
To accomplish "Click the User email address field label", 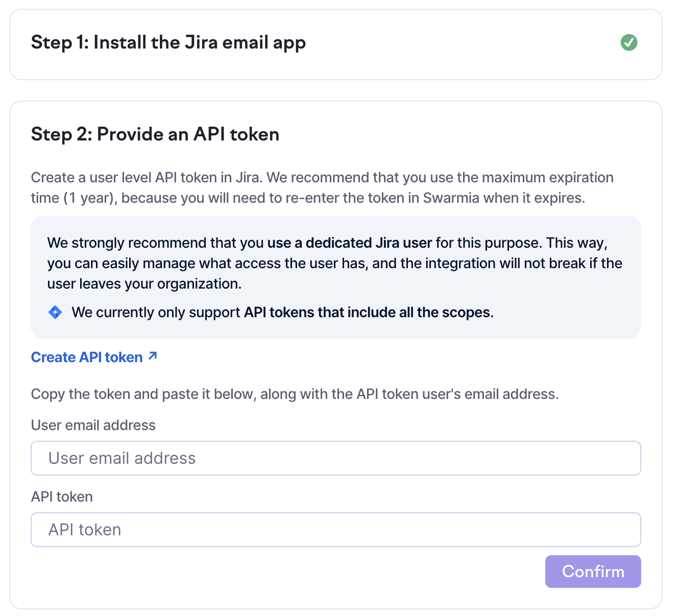I will tap(93, 425).
